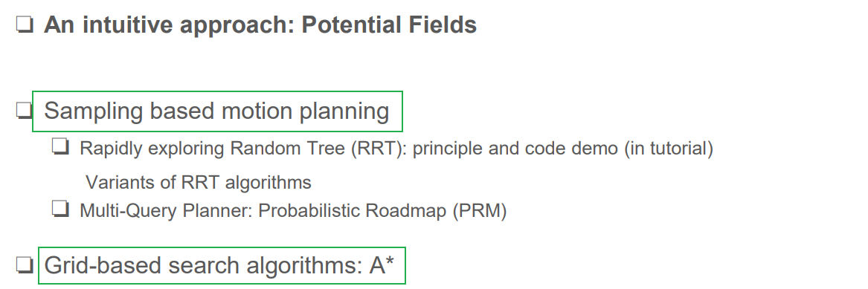The height and width of the screenshot is (289, 868).
Task: Click the words Multi-Query Planner
Action: click(x=167, y=211)
